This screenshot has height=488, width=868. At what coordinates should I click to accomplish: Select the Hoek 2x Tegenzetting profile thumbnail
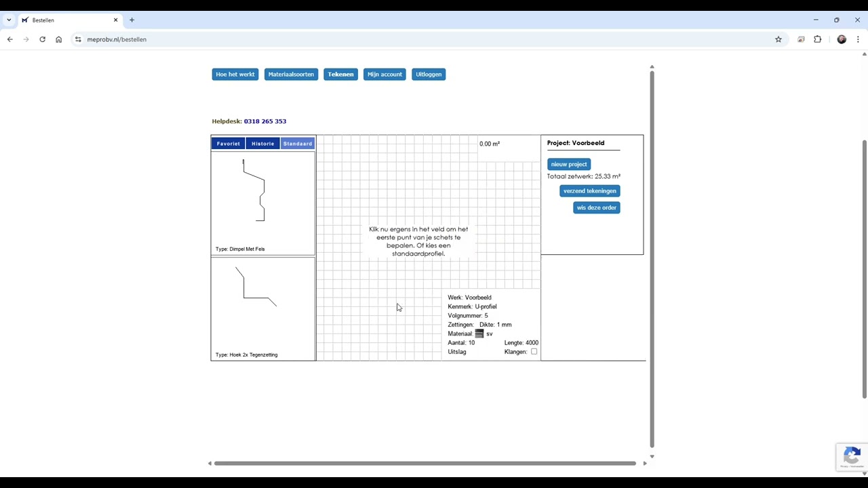point(263,308)
